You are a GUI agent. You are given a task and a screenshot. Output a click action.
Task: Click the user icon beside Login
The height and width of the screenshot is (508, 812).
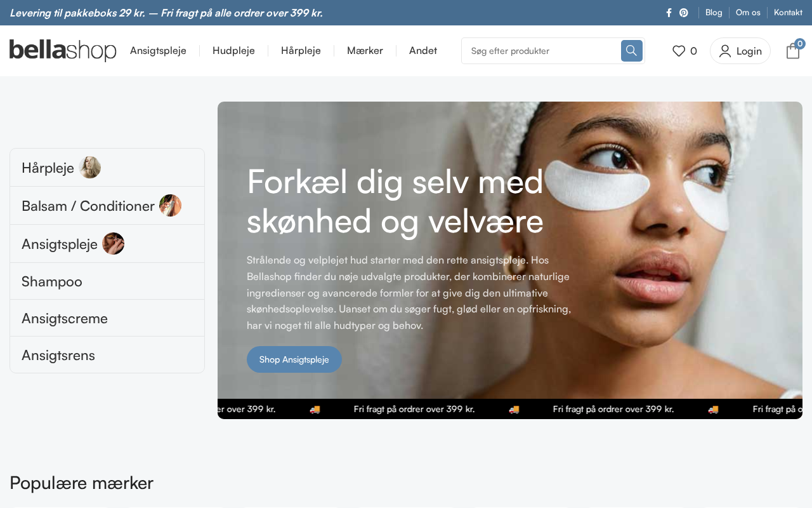click(x=725, y=51)
